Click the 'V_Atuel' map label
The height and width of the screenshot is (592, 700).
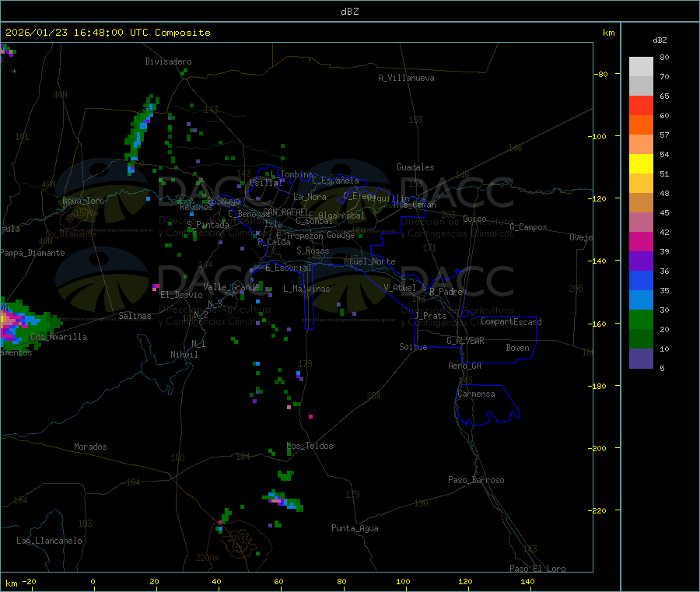pos(400,288)
